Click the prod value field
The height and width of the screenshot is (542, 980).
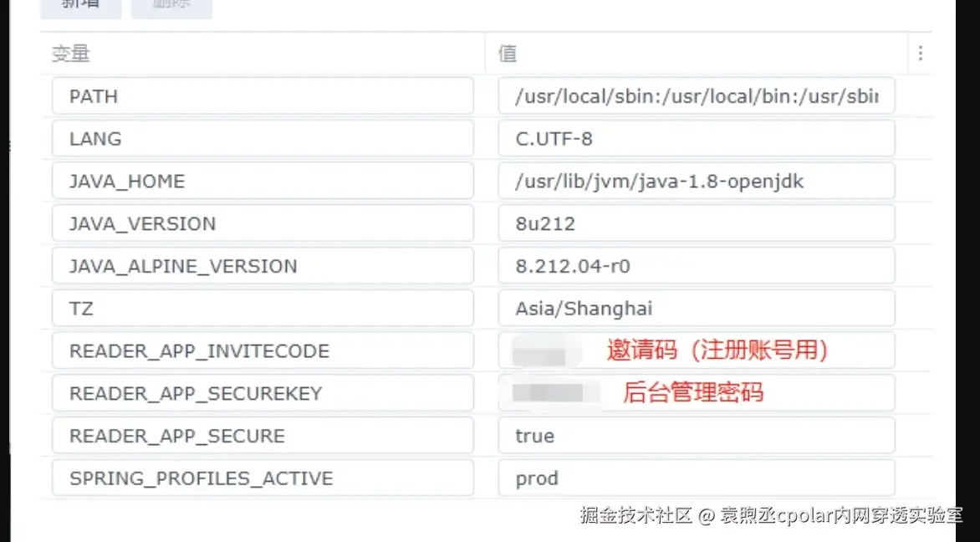point(696,478)
